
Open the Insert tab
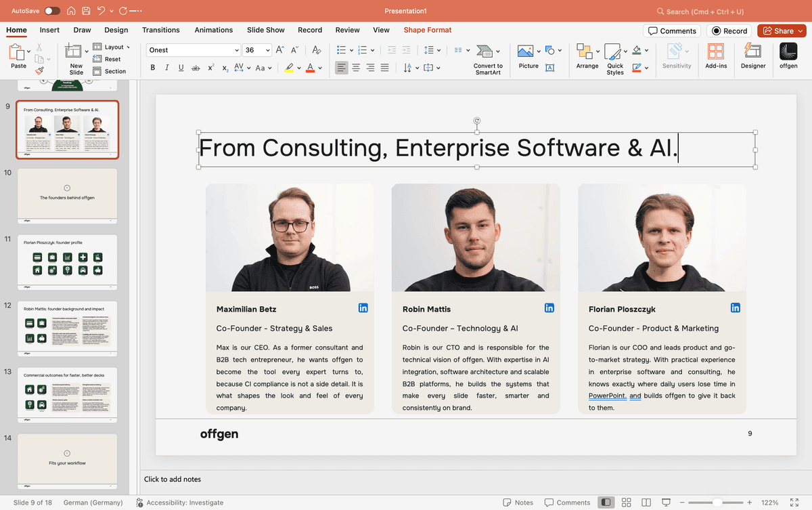pyautogui.click(x=49, y=30)
